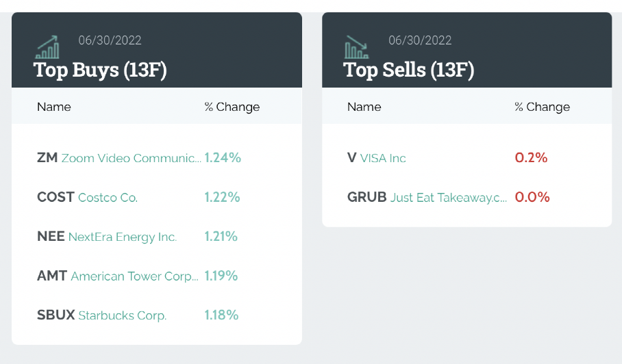Click the 06/30/2022 date in Top Buys
Image resolution: width=622 pixels, height=364 pixels.
click(x=110, y=40)
